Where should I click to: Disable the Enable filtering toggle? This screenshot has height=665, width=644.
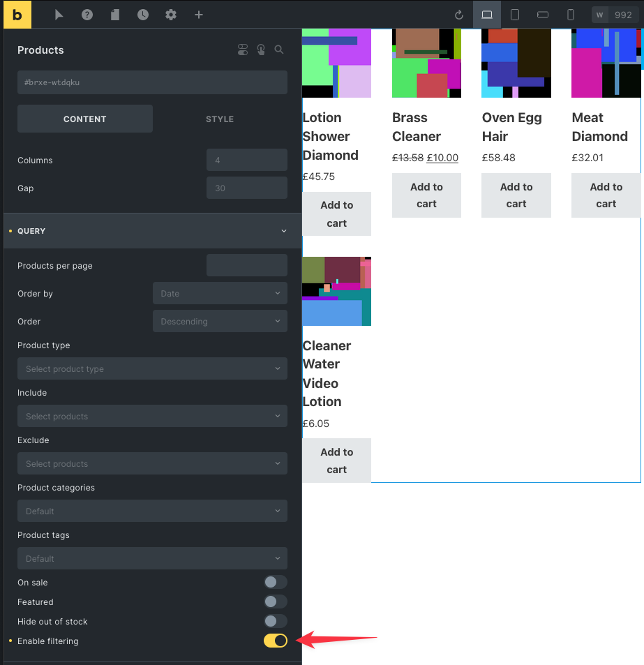coord(275,640)
